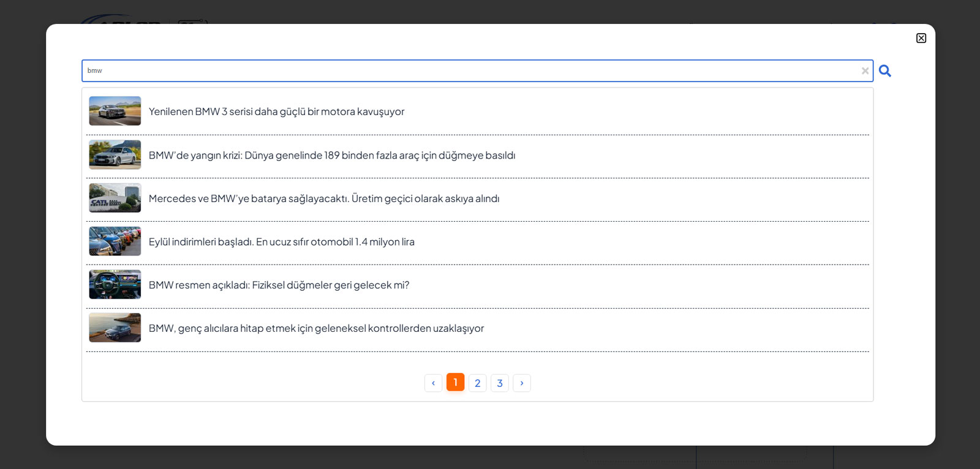Image resolution: width=980 pixels, height=469 pixels.
Task: Click the BMW 3 serisi thumbnail
Action: coord(115,111)
